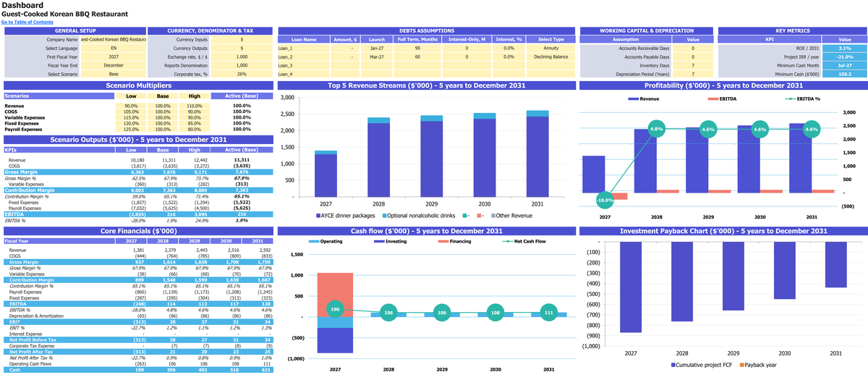The image size is (868, 375).
Task: Open Loan_1 Select Type cell showing Annuity
Action: tap(550, 48)
